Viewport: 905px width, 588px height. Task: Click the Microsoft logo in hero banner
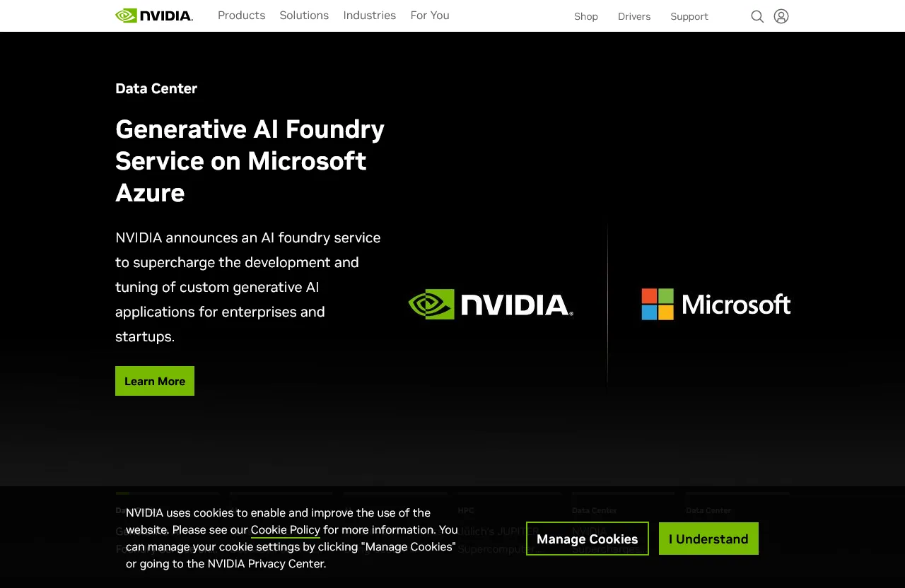(x=716, y=305)
